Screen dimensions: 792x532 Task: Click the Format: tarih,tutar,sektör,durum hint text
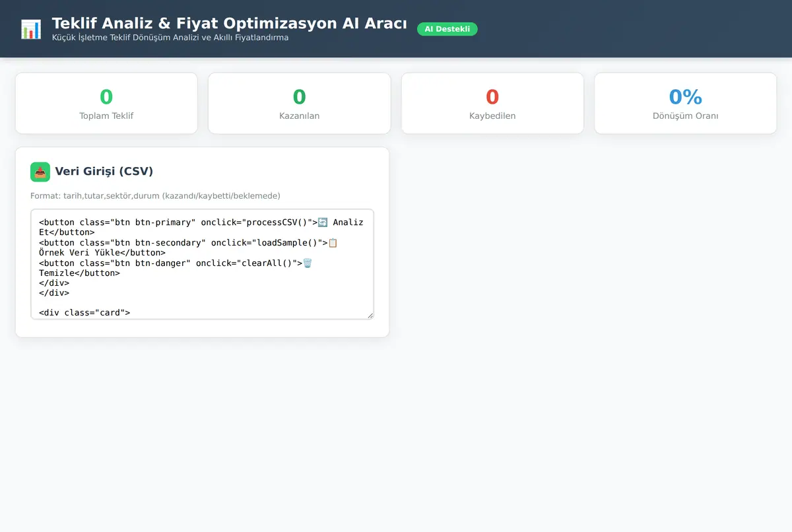(155, 196)
